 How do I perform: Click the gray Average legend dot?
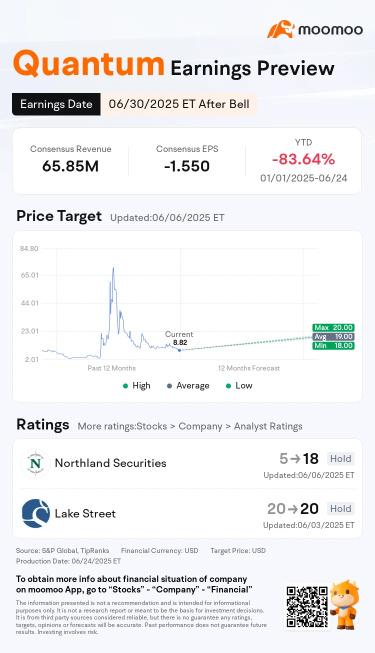(x=169, y=386)
